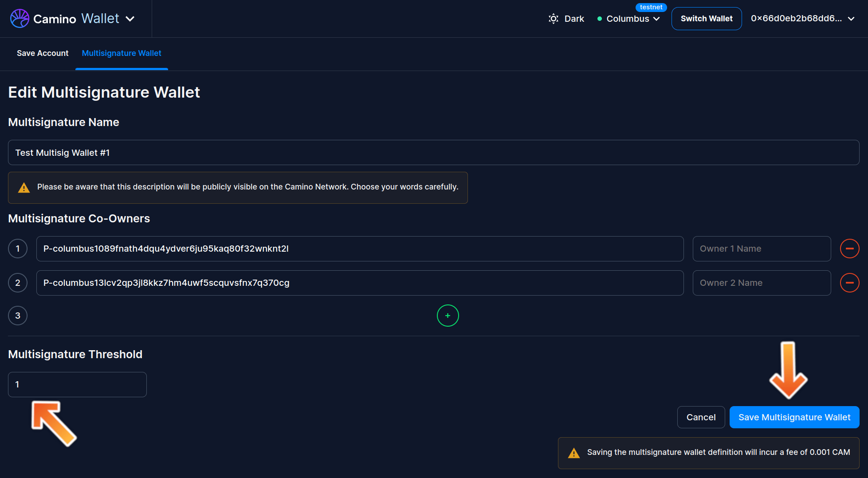The image size is (868, 478).
Task: Click the Camino logo icon
Action: coord(20,19)
